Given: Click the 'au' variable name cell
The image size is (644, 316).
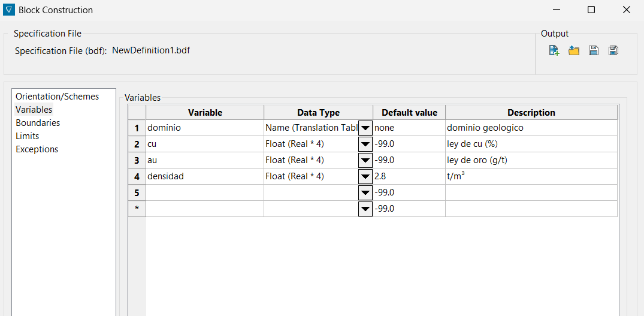Looking at the screenshot, I should coord(205,160).
